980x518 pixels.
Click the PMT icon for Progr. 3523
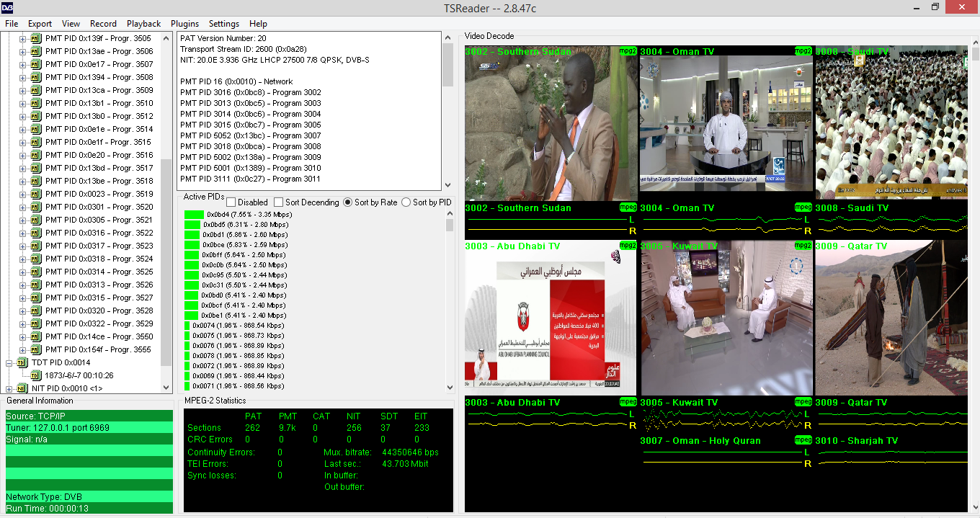coord(36,246)
